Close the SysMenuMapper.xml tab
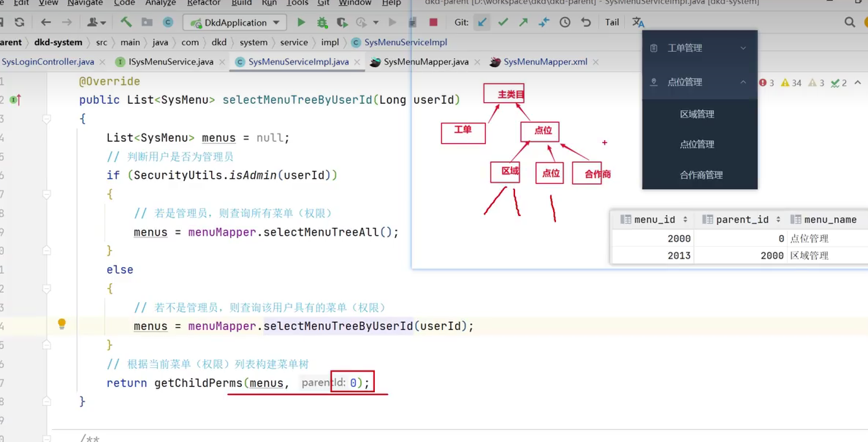Image resolution: width=868 pixels, height=442 pixels. (596, 62)
